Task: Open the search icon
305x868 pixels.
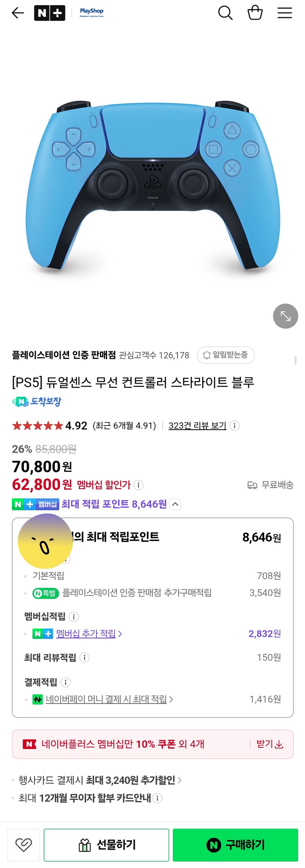Action: tap(226, 13)
